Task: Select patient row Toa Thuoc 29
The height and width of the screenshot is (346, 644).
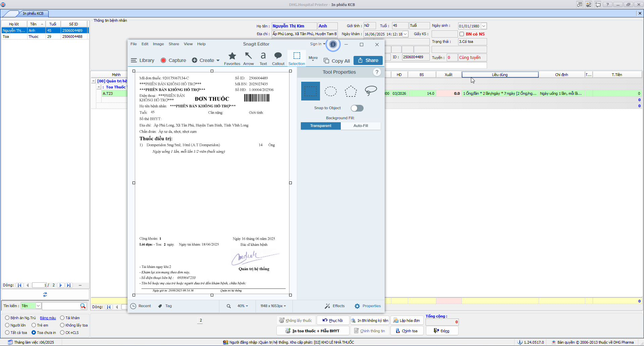Action: pos(45,37)
